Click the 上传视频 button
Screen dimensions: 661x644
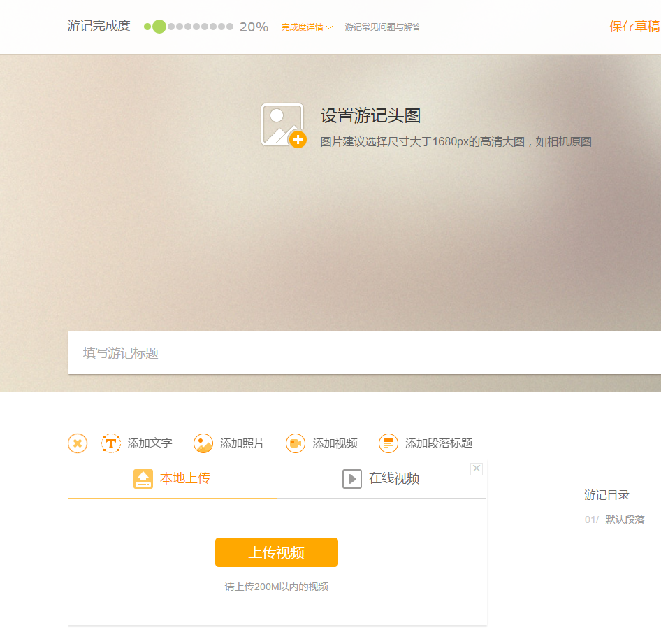277,552
